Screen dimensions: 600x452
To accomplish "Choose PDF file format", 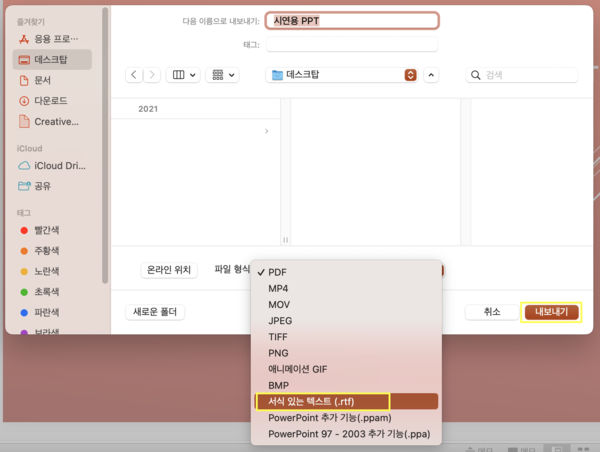I will [x=346, y=273].
